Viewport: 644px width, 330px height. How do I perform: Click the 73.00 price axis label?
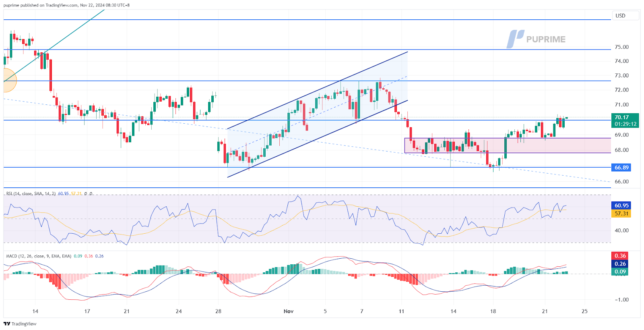point(621,76)
